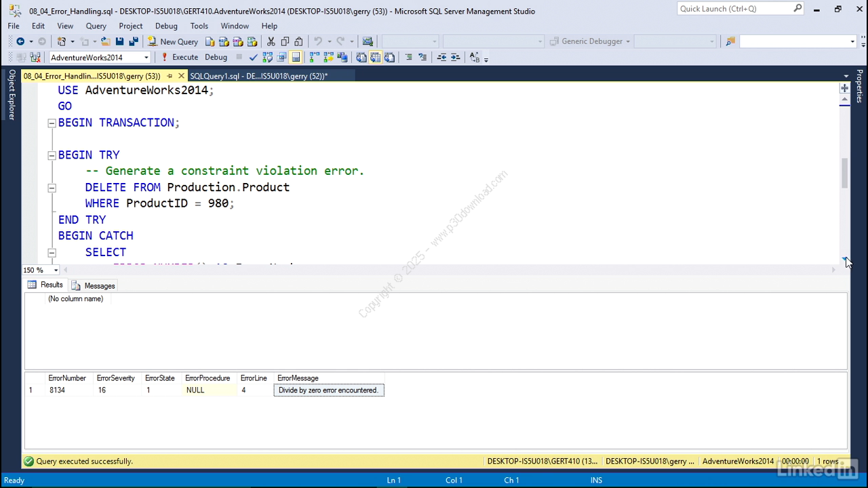Open the Activity Monitor icon
868x488 pixels.
coord(368,41)
